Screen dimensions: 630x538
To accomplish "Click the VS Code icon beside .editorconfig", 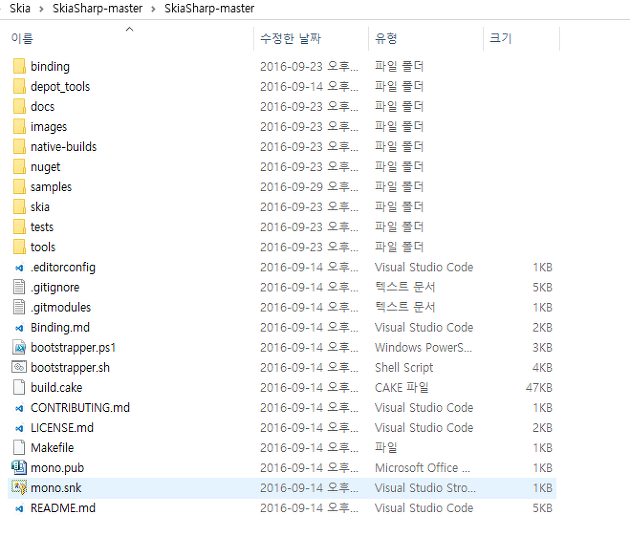I will coord(19,268).
